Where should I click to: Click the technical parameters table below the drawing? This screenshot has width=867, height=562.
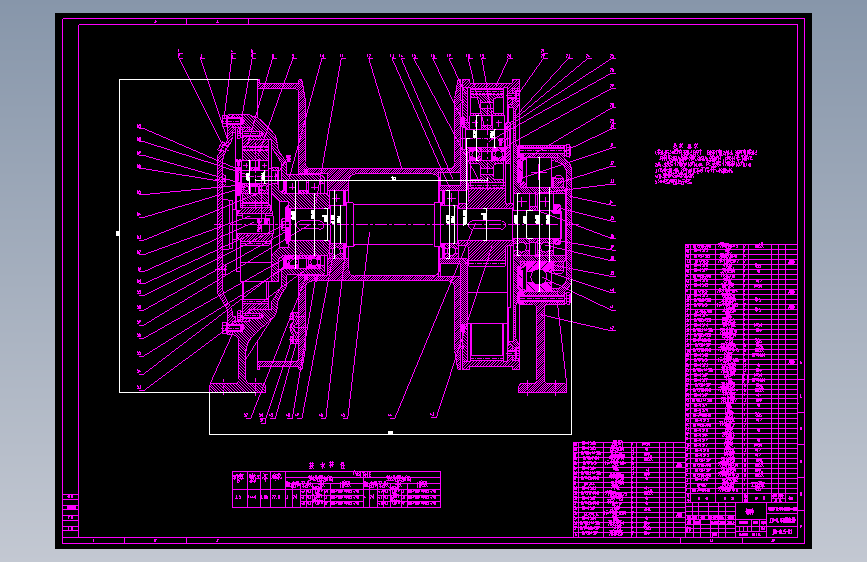point(336,490)
